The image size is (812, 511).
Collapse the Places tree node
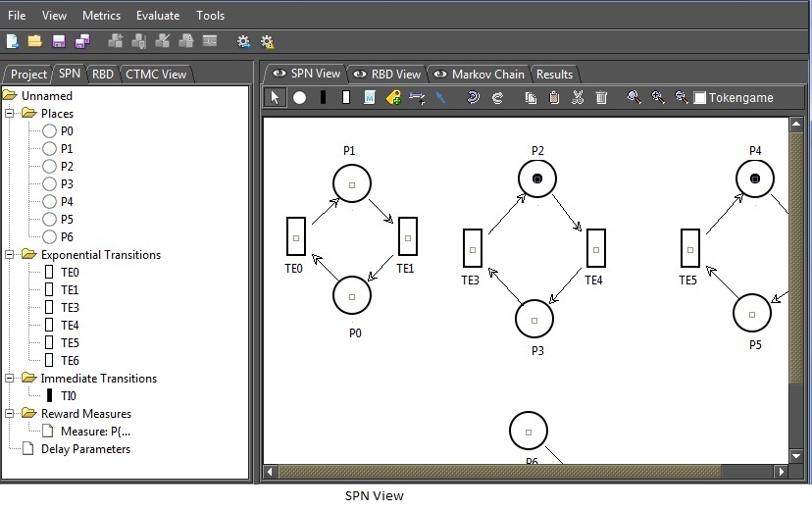11,114
